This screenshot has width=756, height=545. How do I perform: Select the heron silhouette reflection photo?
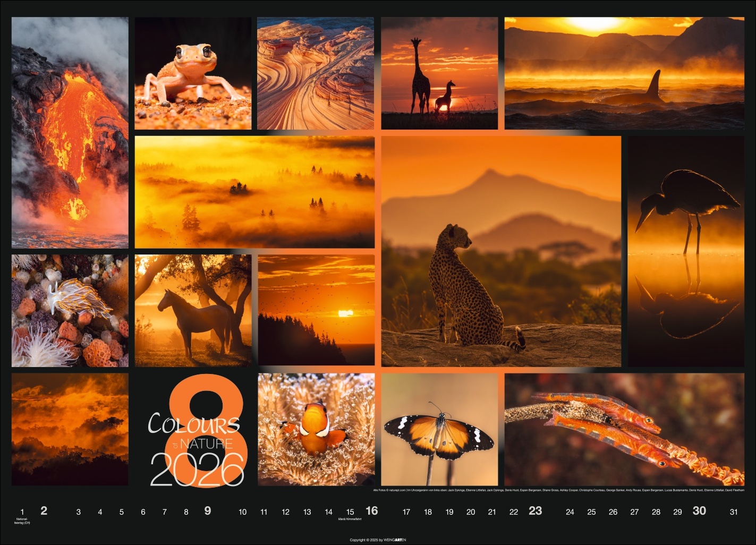[x=686, y=251]
